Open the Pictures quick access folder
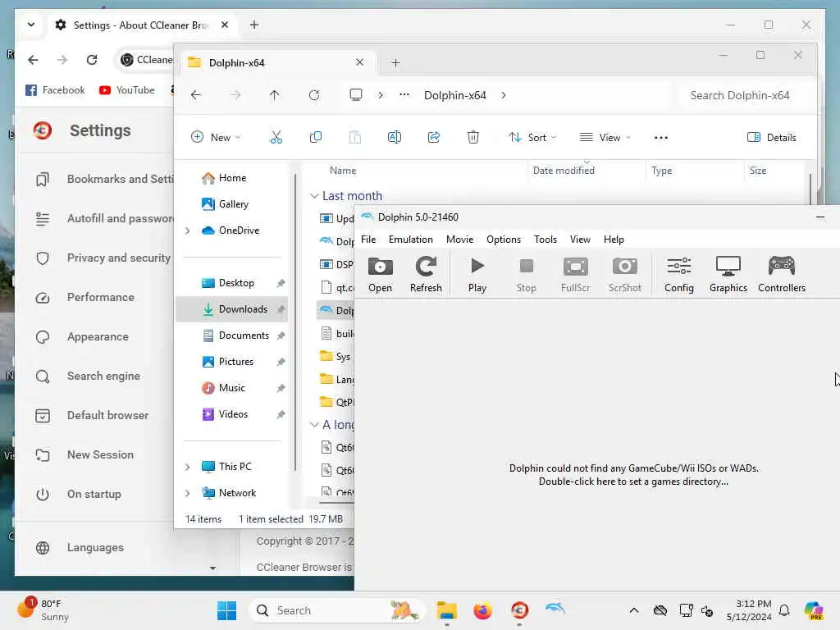Screen dimensions: 840x630 click(x=232, y=362)
